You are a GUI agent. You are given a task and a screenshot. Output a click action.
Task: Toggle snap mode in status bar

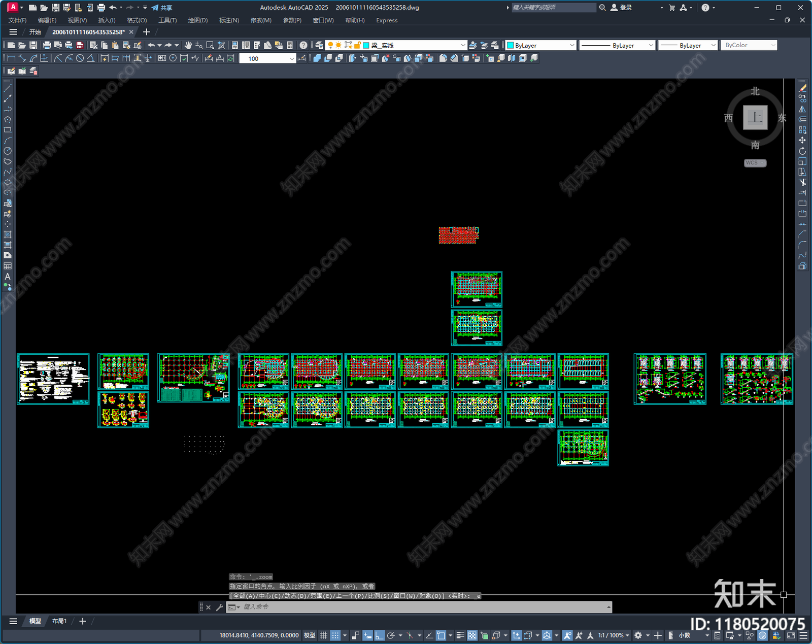pos(335,635)
